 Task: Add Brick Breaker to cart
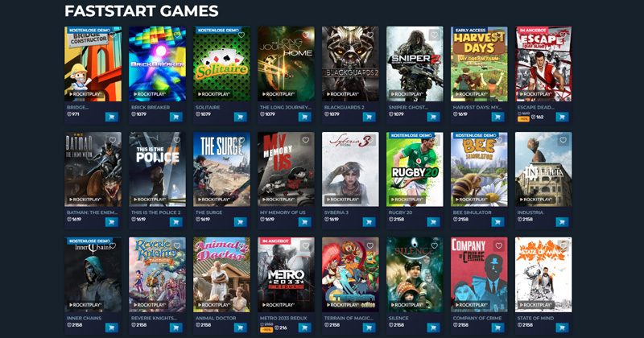(x=175, y=117)
